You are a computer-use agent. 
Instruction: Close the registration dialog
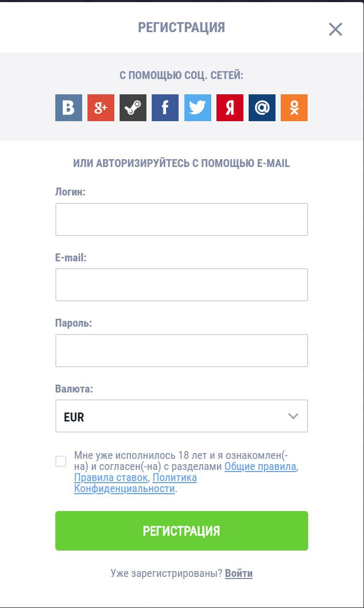tap(336, 30)
